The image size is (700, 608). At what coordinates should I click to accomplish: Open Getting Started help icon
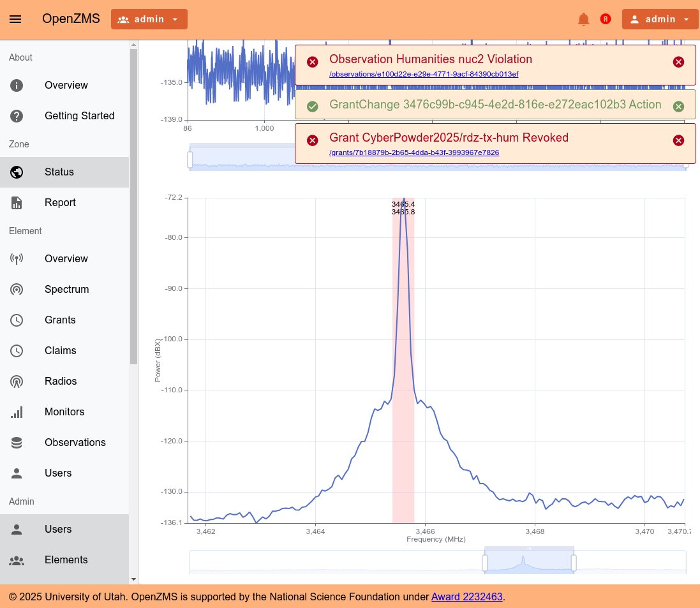point(17,116)
